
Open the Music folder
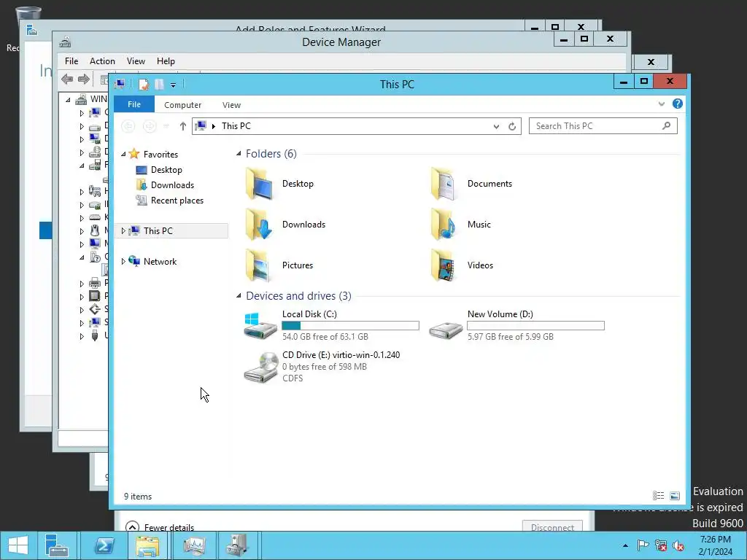click(461, 225)
